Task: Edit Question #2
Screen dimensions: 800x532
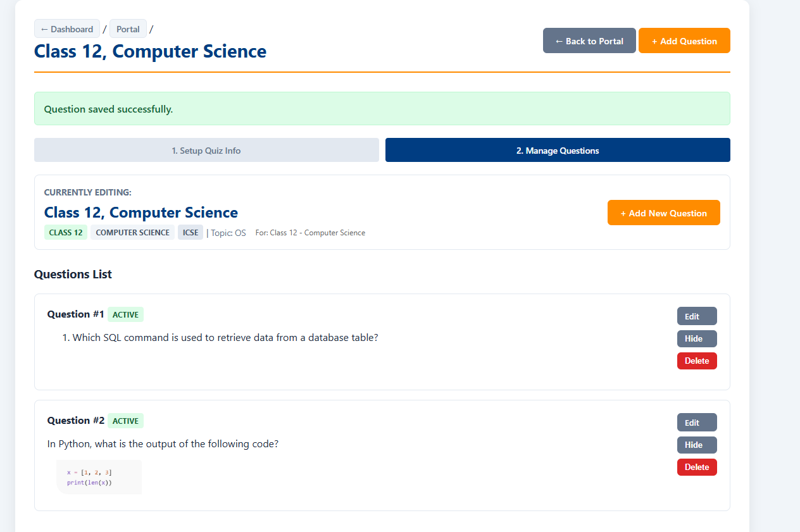Action: tap(697, 423)
